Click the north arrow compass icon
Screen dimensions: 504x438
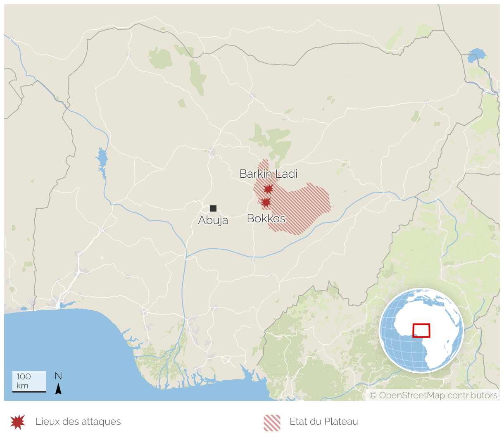58,389
